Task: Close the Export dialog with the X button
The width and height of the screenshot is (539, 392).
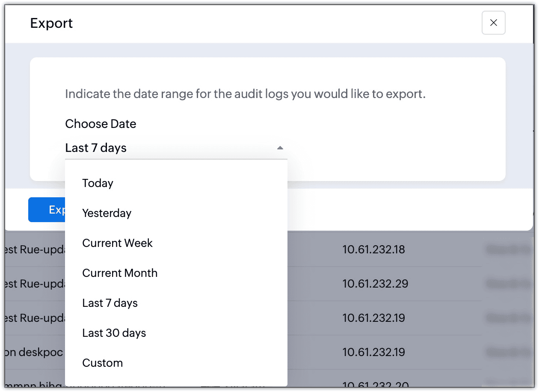Action: click(x=493, y=23)
